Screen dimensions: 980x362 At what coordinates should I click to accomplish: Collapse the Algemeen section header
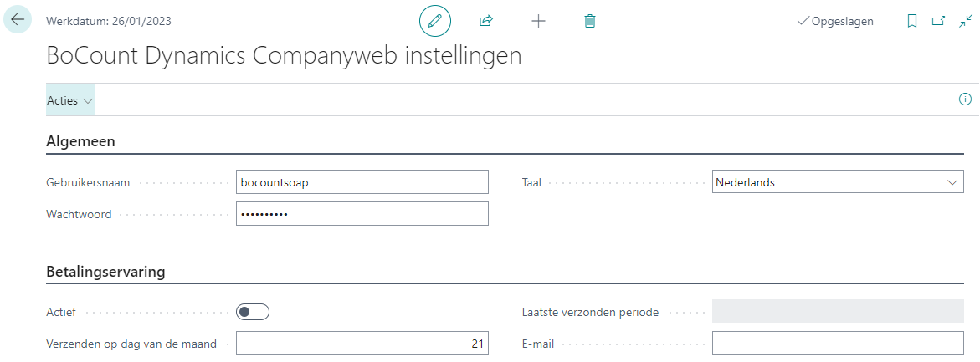80,141
